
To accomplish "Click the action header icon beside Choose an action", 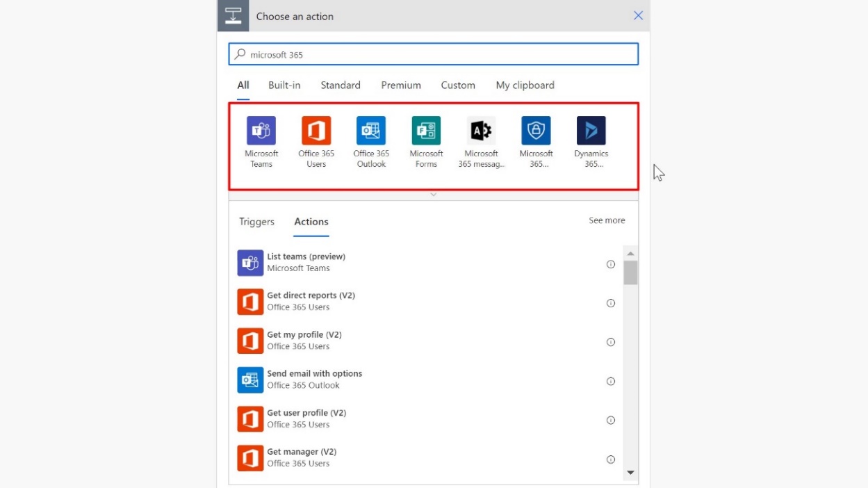I will [x=234, y=16].
